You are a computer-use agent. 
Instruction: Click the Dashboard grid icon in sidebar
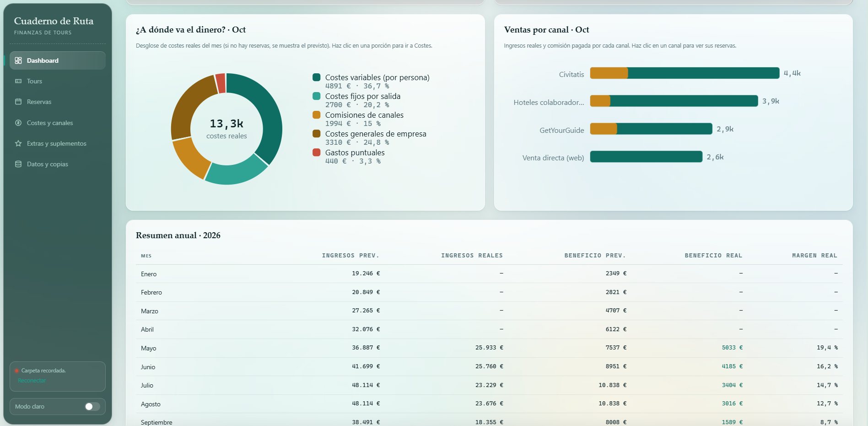tap(18, 60)
